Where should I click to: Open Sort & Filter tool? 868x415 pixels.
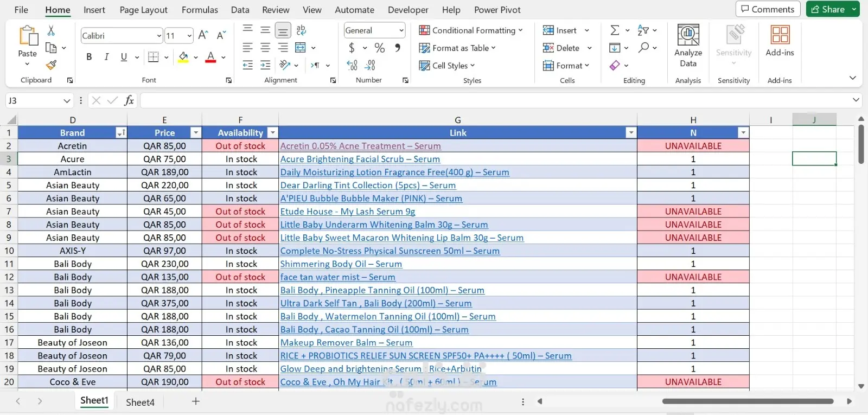click(x=643, y=30)
